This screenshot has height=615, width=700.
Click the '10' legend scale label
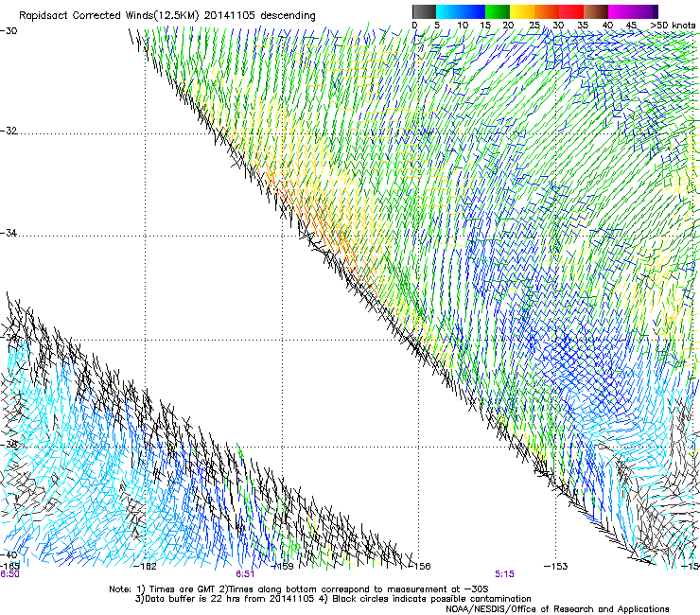click(x=463, y=25)
